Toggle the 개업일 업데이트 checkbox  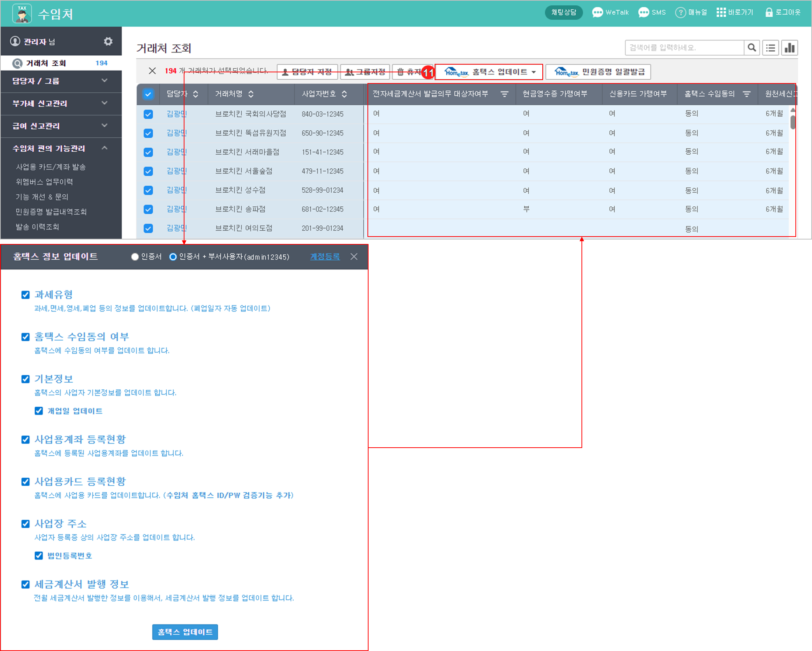pos(39,411)
